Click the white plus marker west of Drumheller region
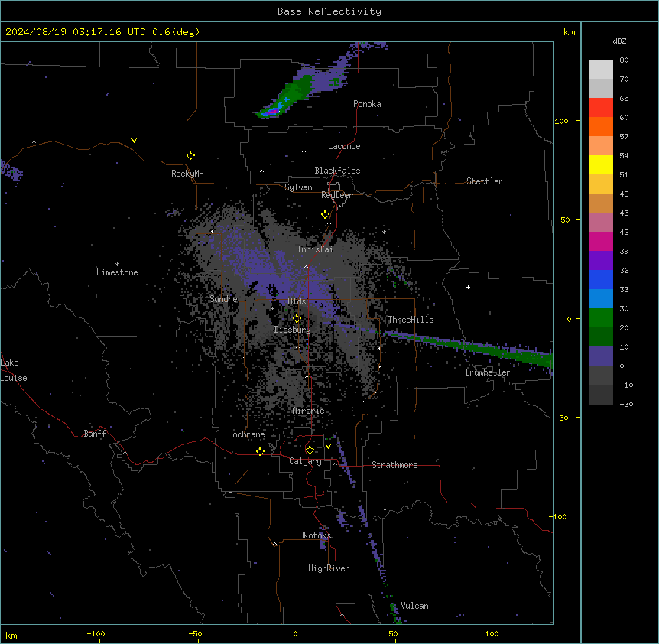659x644 pixels. click(x=468, y=287)
